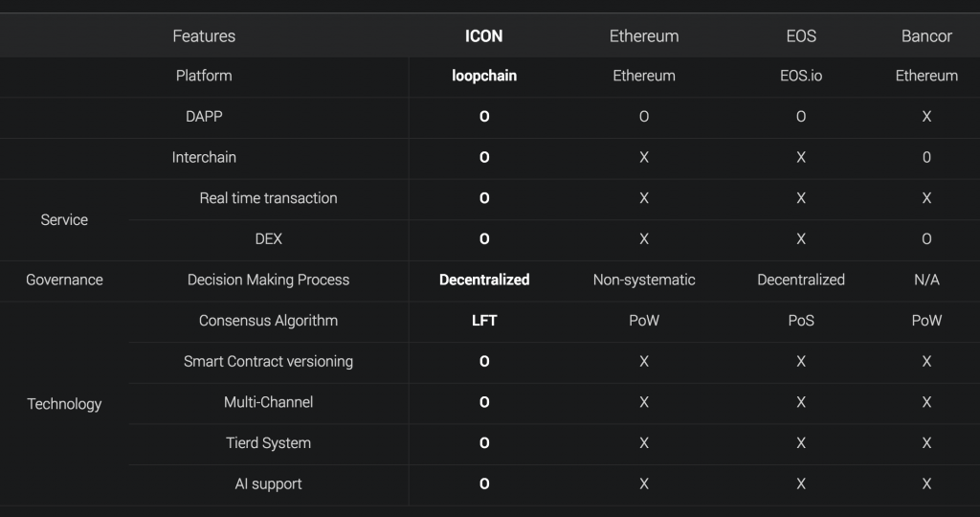
Task: Click "Non-systematic" in the Ethereum column
Action: (644, 280)
